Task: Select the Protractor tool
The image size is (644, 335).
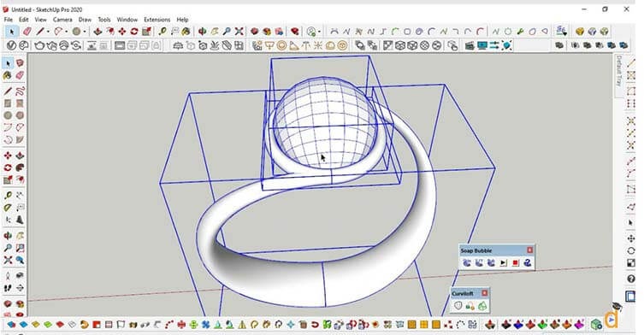Action: 8,208
